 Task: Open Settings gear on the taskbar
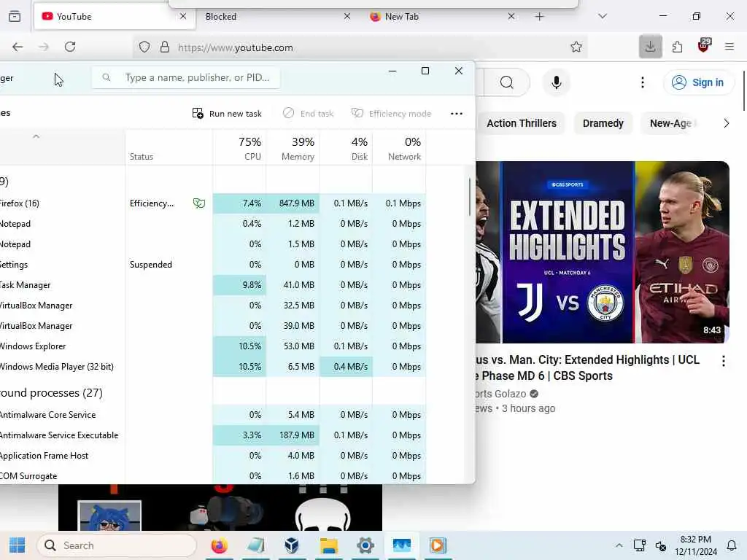click(x=365, y=545)
